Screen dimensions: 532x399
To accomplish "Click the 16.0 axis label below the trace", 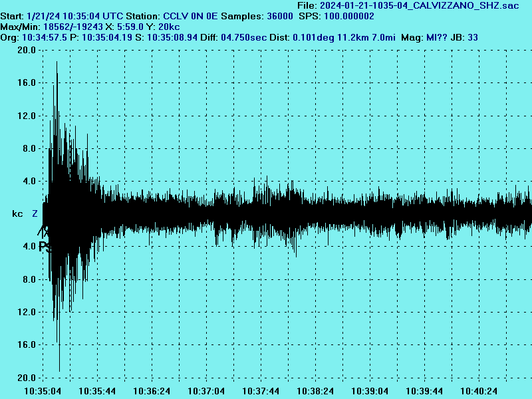I will (x=27, y=344).
